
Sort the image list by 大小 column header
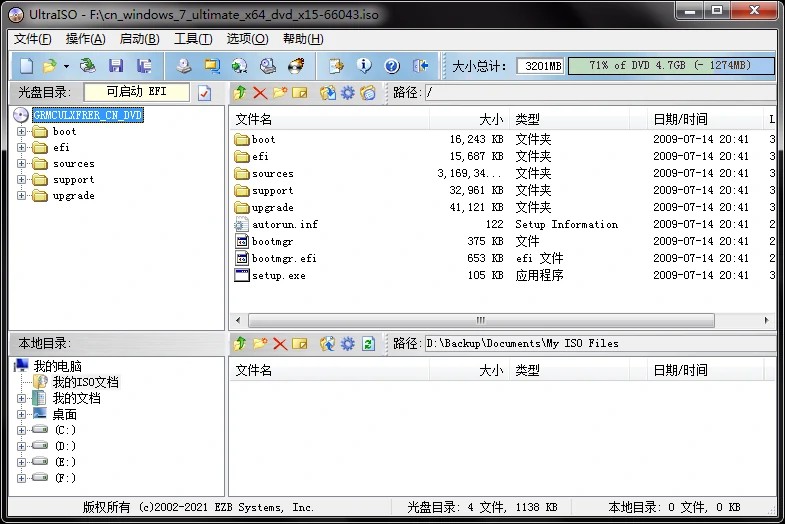click(x=469, y=119)
